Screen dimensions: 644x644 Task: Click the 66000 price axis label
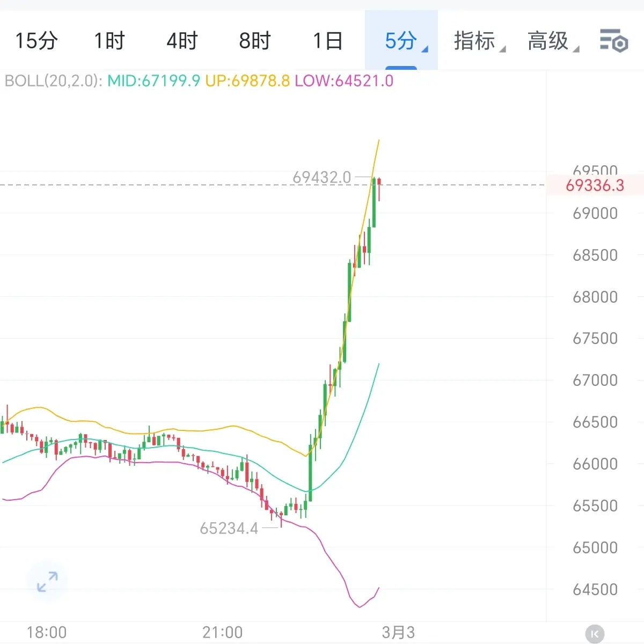595,464
